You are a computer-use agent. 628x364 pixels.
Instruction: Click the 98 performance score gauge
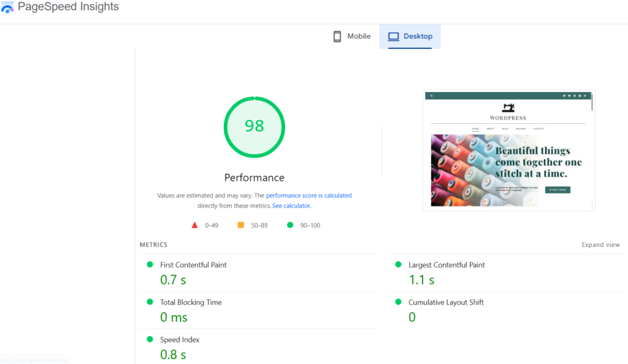click(x=255, y=127)
